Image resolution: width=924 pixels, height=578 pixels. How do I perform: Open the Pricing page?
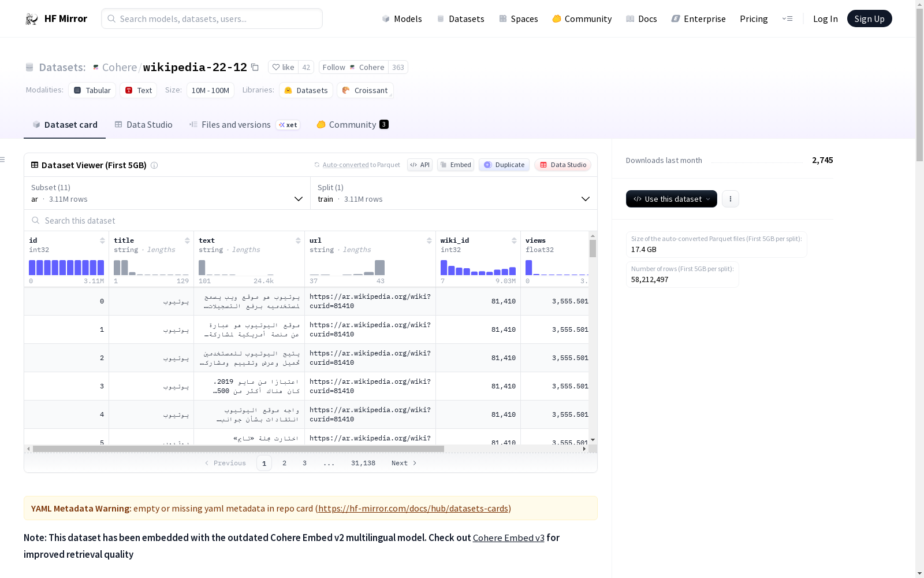[754, 18]
